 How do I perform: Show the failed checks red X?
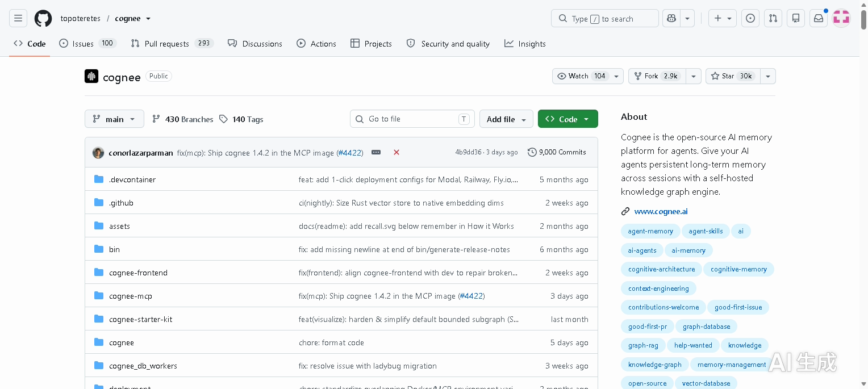(397, 152)
